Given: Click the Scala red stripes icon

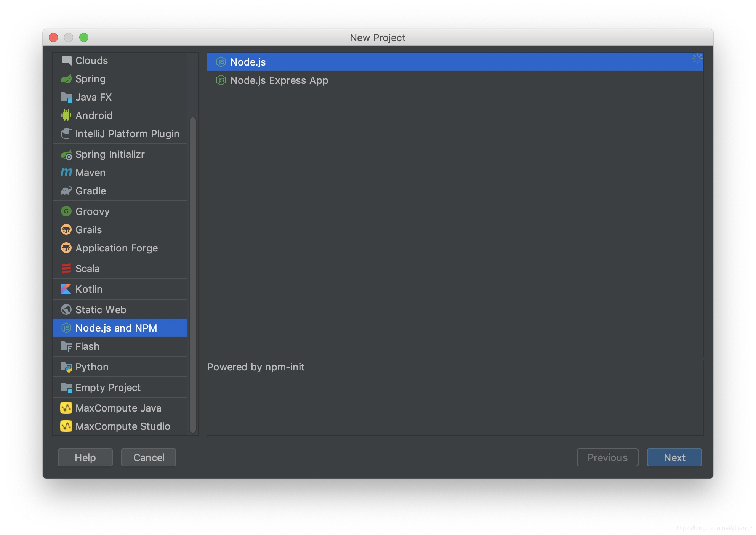Looking at the screenshot, I should tap(66, 269).
